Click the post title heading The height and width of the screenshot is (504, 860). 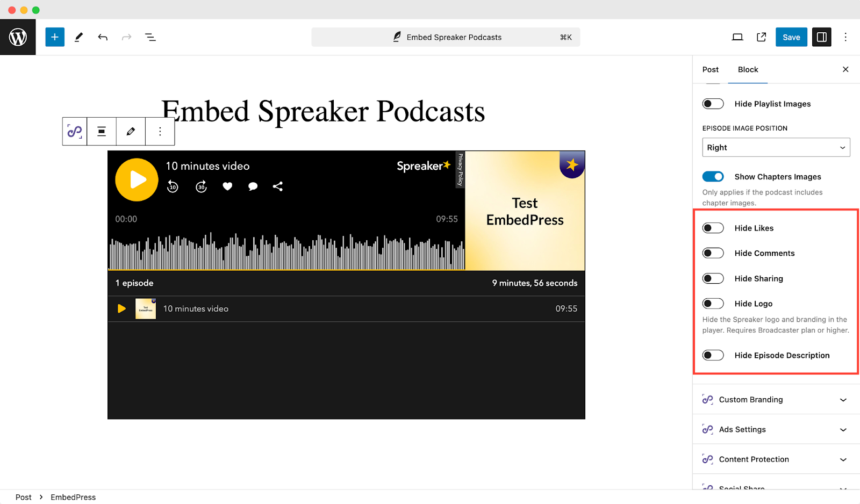(323, 111)
